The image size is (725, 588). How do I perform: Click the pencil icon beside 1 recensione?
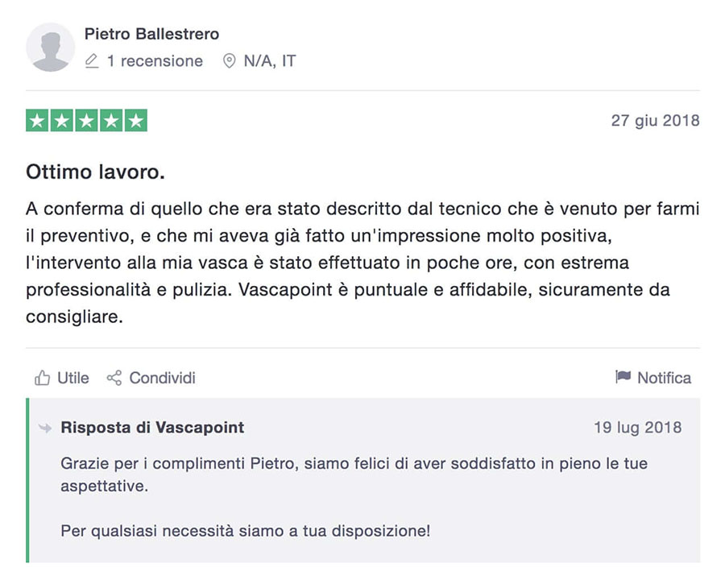pyautogui.click(x=92, y=61)
